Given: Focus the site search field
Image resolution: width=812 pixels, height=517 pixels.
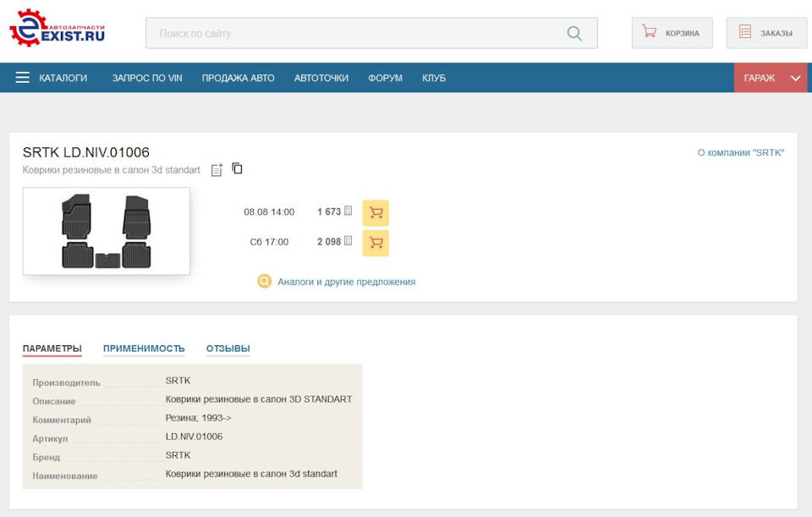Looking at the screenshot, I should coord(371,33).
